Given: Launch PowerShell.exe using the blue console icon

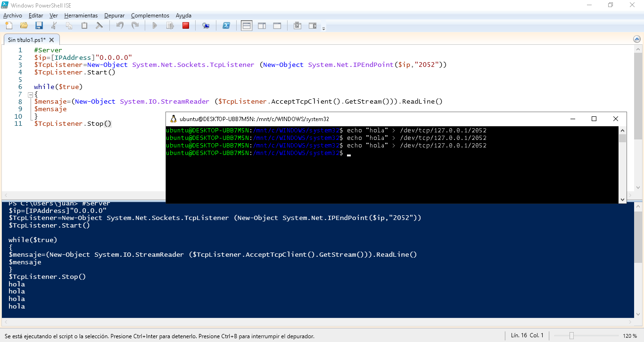Looking at the screenshot, I should point(226,25).
